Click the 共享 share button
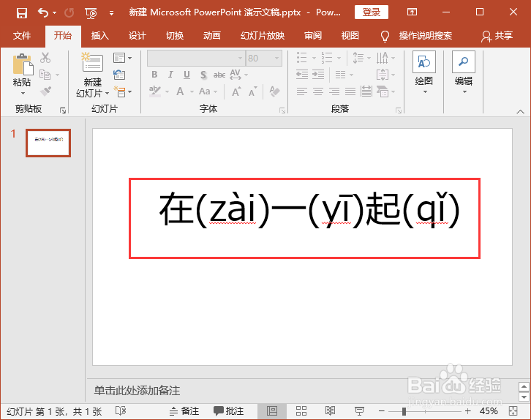Image resolution: width=531 pixels, height=420 pixels. [x=497, y=36]
